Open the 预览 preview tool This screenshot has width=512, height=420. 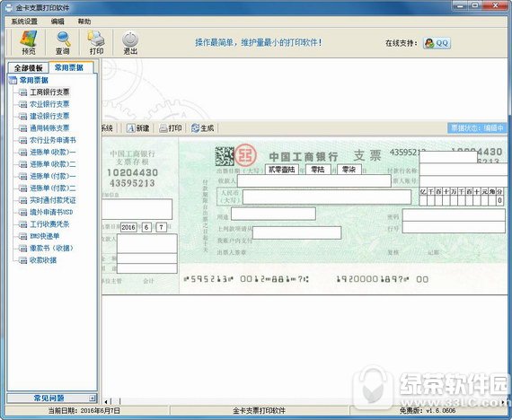(29, 42)
